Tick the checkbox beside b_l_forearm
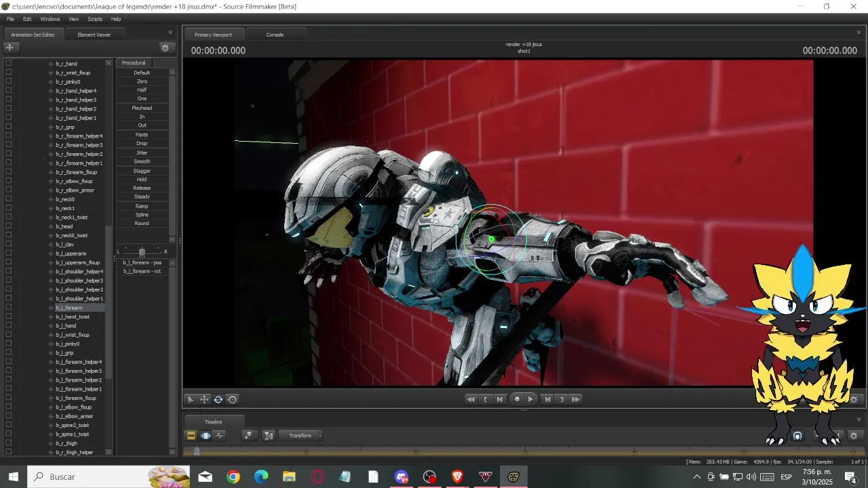 [x=8, y=307]
